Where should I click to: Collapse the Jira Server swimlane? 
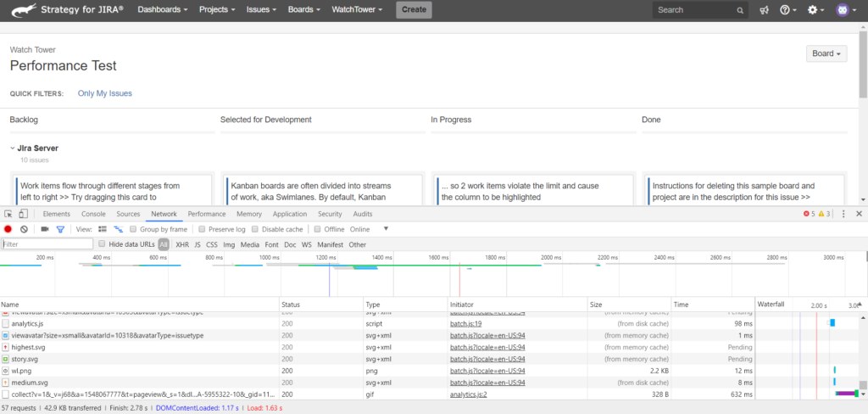tap(12, 148)
